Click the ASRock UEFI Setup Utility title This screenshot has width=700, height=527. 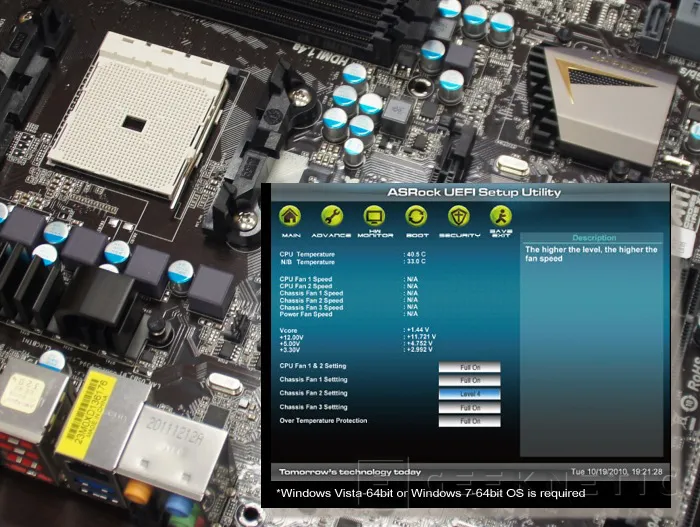click(x=474, y=192)
